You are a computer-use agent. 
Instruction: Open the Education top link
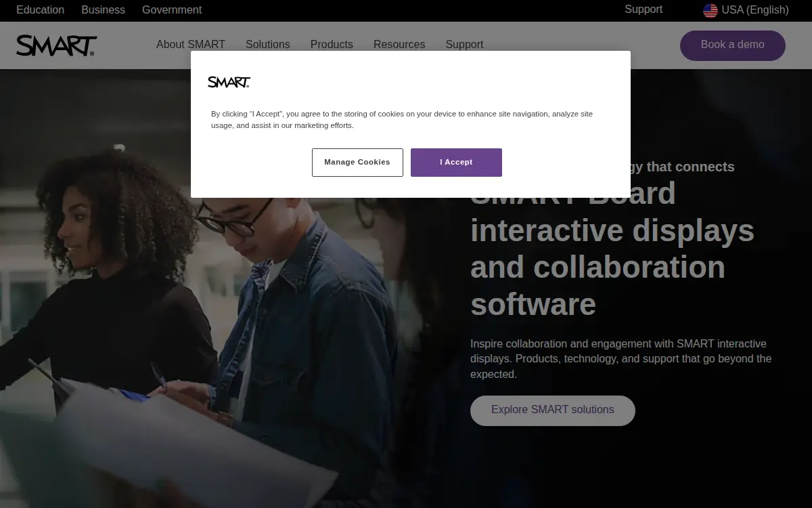40,9
